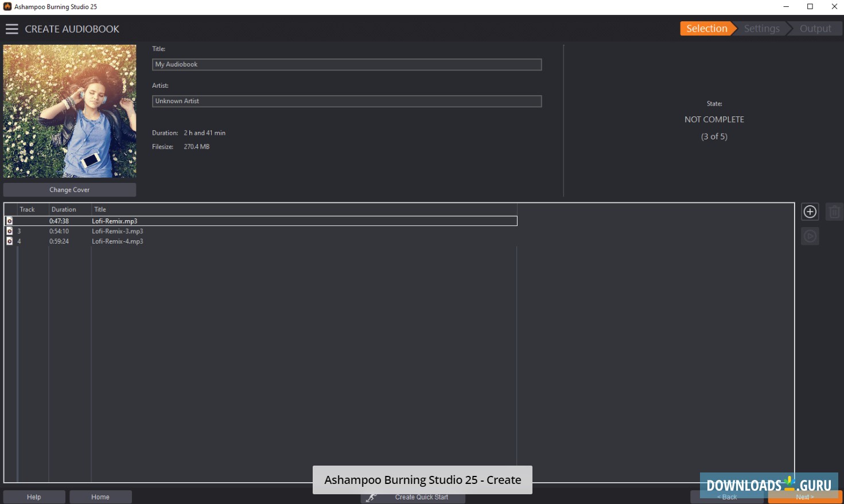Open the hamburger main menu
The image size is (844, 504).
pos(12,29)
